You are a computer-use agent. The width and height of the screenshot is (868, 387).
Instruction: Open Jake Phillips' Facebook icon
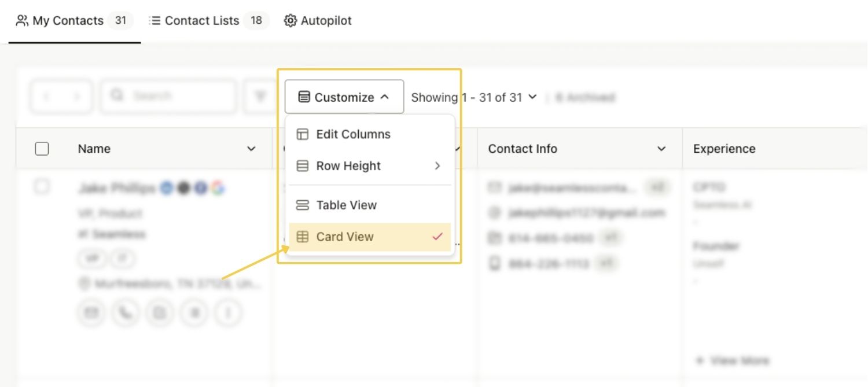coord(201,187)
